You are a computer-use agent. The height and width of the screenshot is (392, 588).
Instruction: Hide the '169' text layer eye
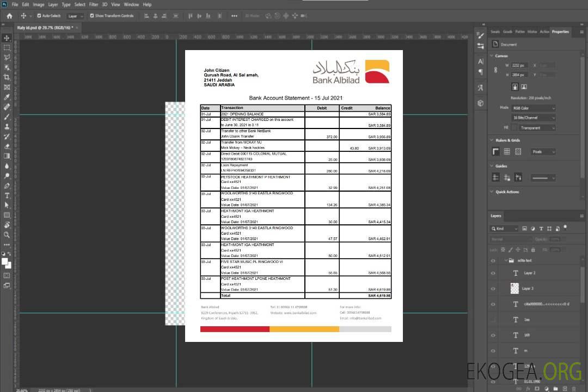click(x=493, y=335)
